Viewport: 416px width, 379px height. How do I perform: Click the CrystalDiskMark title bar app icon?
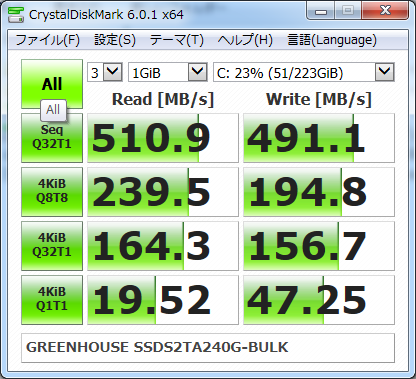pos(16,15)
